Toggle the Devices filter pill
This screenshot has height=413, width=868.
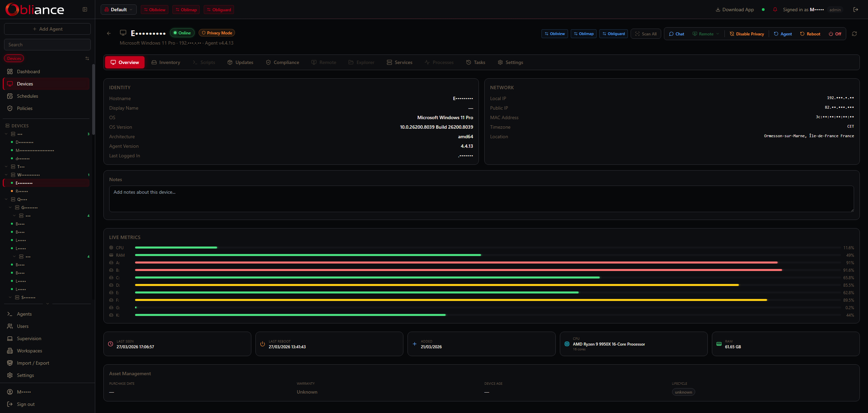pos(14,59)
